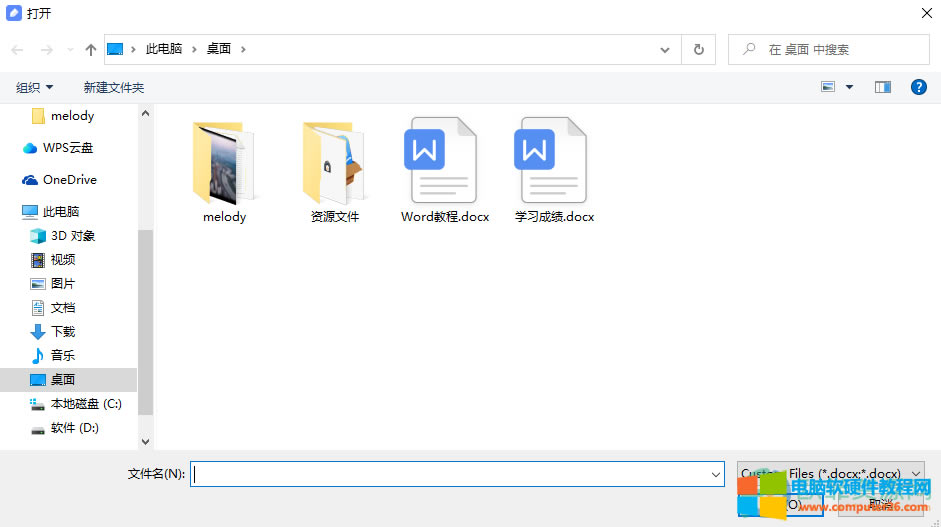Expand the address bar history dropdown
Image resolution: width=941 pixels, height=527 pixels.
tap(665, 49)
